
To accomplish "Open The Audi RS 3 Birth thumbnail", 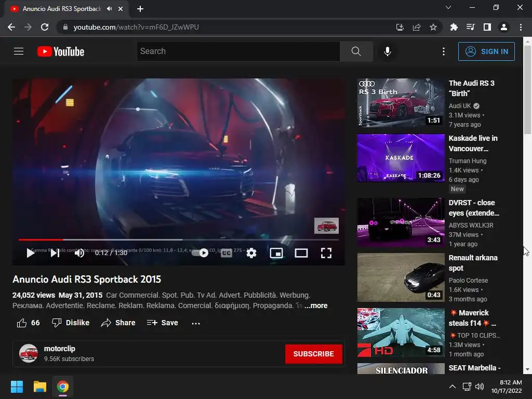I will 401,103.
